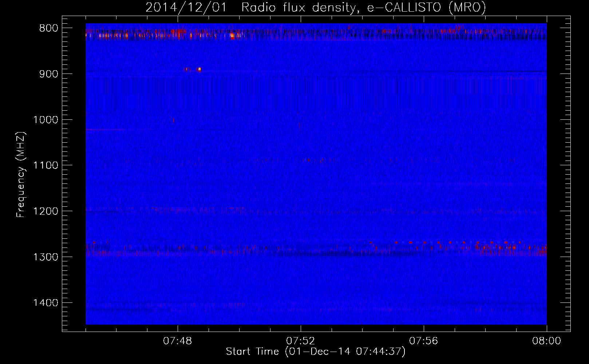
Task: Click the plot title '2014/12/01 Radio flux density'
Action: coord(250,7)
